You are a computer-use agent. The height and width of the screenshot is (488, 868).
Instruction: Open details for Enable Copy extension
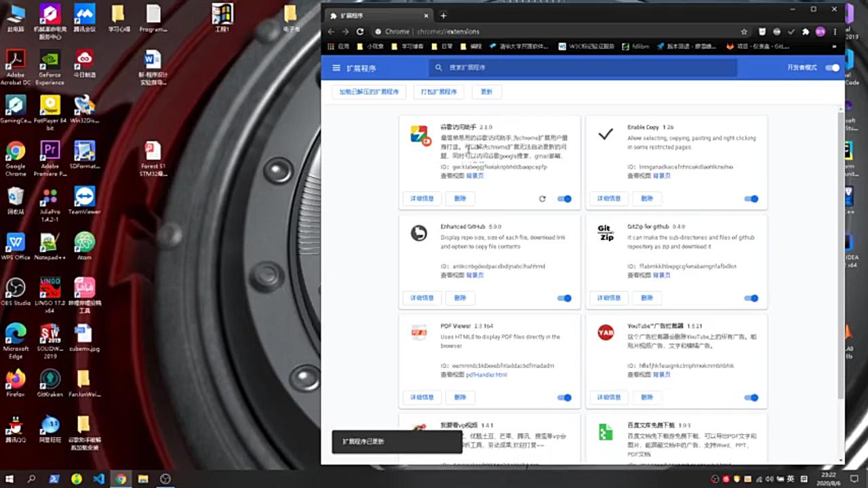tap(608, 199)
